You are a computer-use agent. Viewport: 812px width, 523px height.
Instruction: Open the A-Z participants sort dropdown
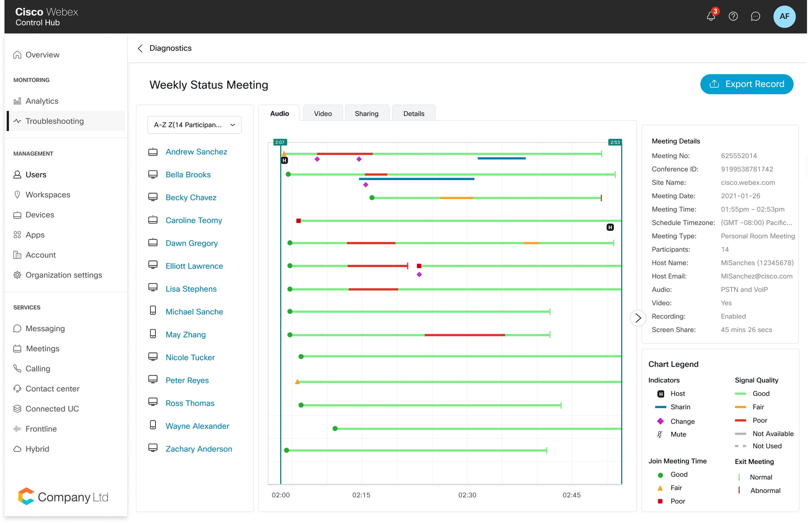(194, 125)
